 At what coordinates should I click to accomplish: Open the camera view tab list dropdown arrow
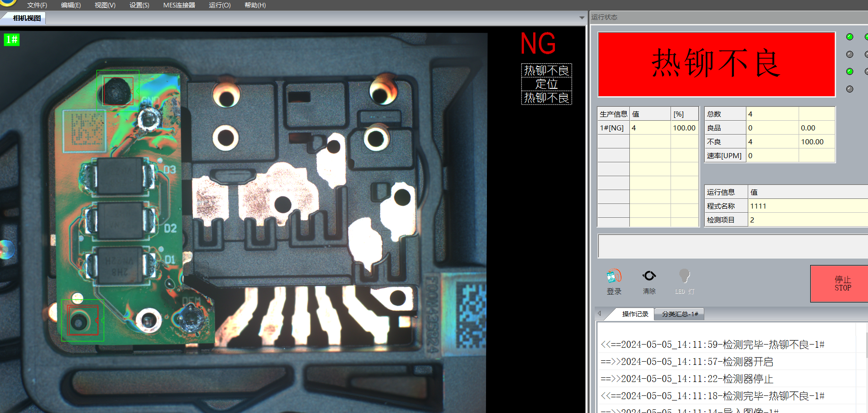(x=582, y=18)
